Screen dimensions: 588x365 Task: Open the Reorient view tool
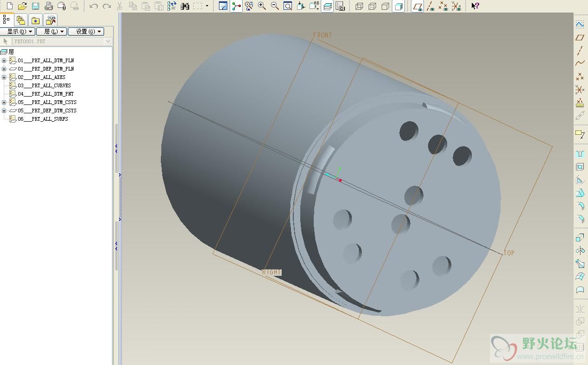tap(301, 6)
